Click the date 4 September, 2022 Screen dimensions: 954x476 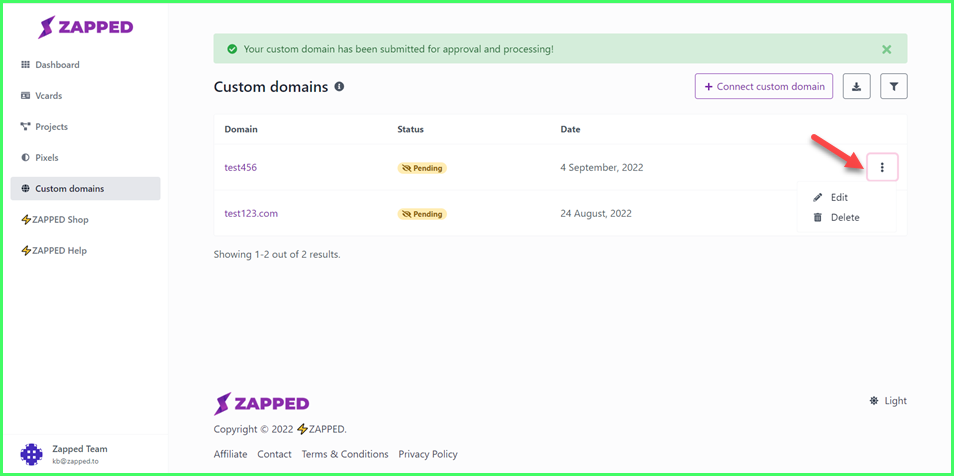point(602,167)
